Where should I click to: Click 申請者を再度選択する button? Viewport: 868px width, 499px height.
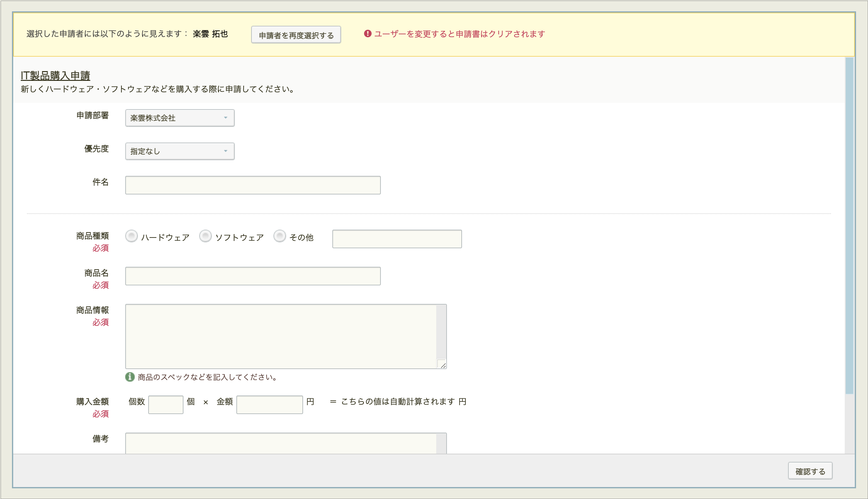[296, 35]
